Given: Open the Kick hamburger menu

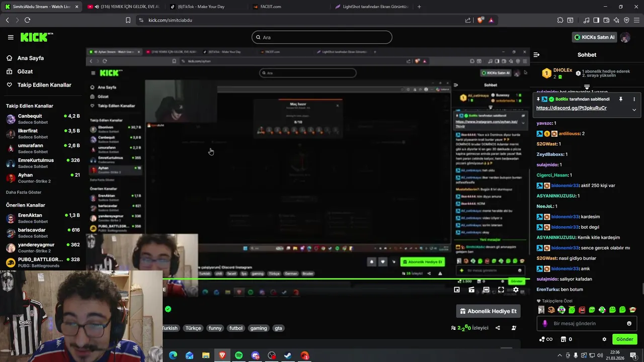Looking at the screenshot, I should 11,37.
